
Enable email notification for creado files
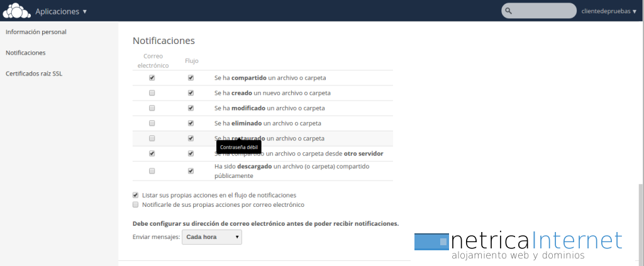(152, 93)
